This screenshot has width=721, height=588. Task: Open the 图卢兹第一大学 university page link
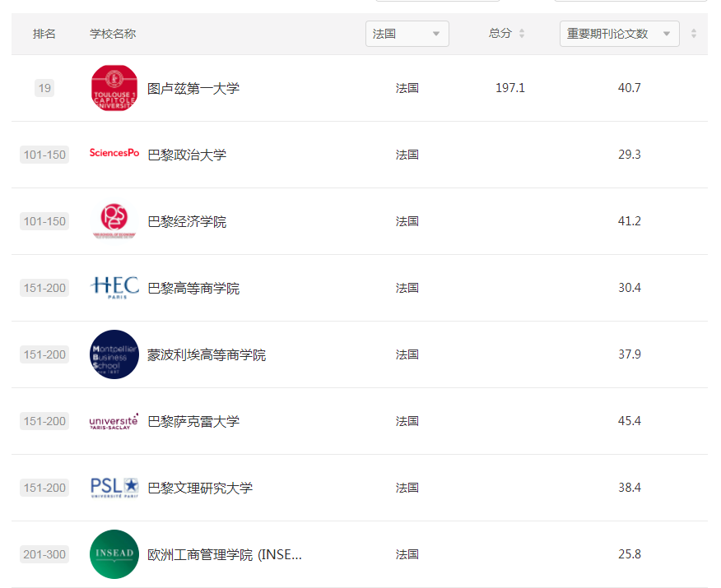(195, 87)
